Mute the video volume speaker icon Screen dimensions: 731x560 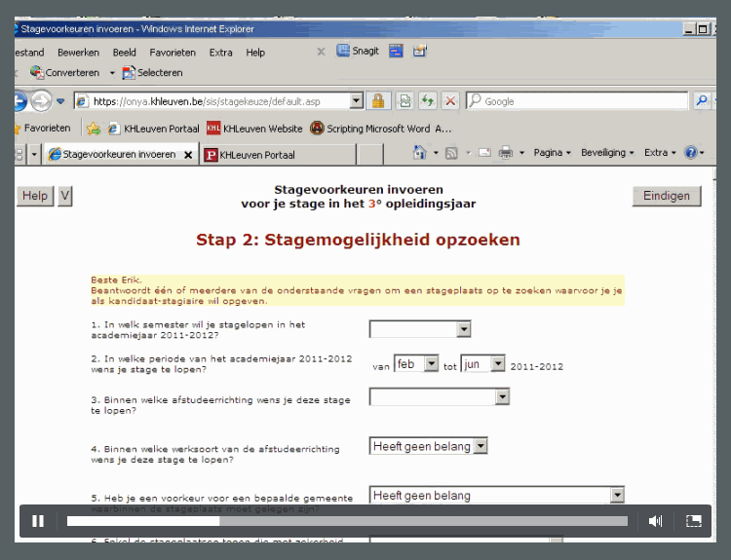point(655,521)
